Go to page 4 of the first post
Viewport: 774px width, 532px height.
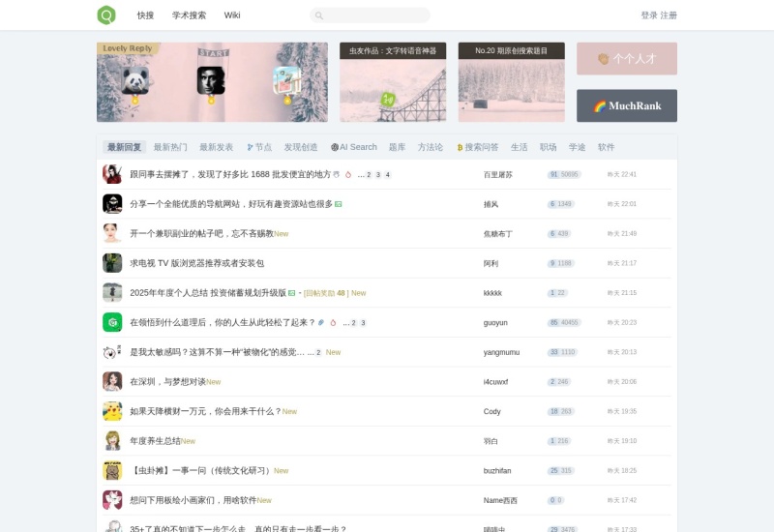(x=388, y=175)
